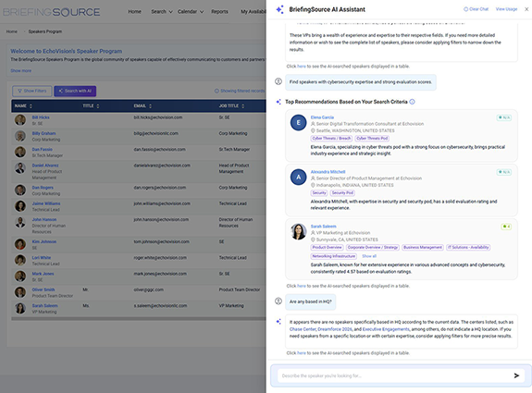The image size is (532, 393).
Task: Open John Hanson speaker row link
Action: point(44,219)
